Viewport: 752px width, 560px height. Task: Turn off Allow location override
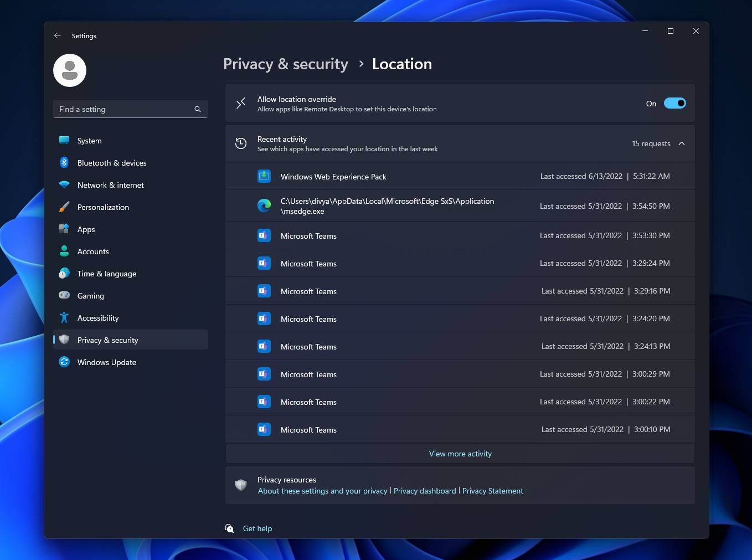[x=674, y=103]
